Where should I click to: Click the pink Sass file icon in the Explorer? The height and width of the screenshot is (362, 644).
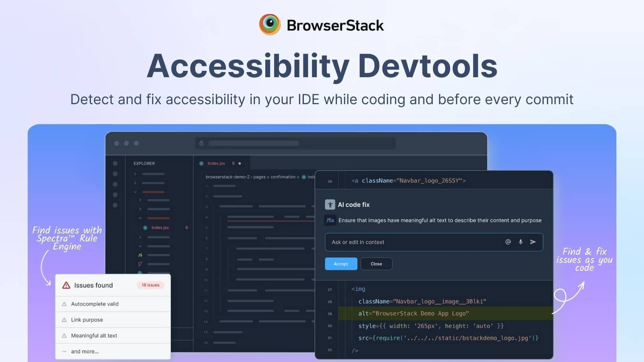[140, 263]
